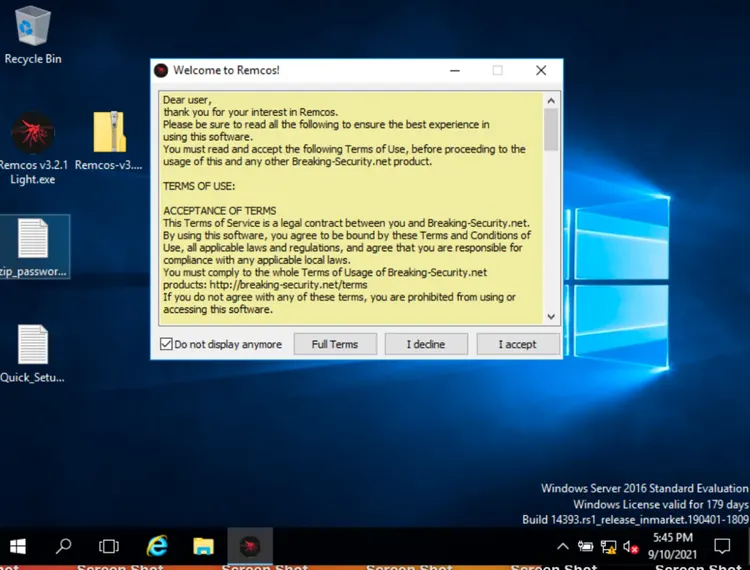Select the Quick_Setup text file icon
This screenshot has width=750, height=570.
coord(32,346)
